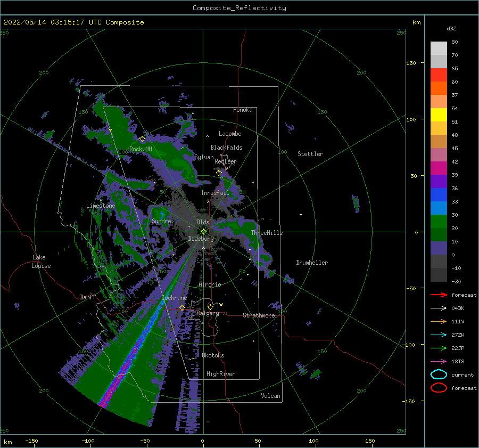Click the Innisfail city label

pos(215,193)
